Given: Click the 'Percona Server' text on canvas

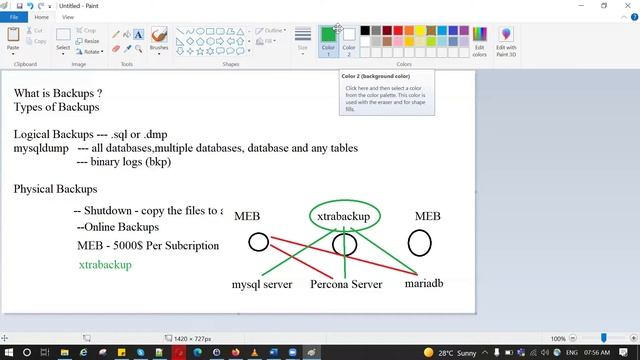Looking at the screenshot, I should (x=346, y=284).
